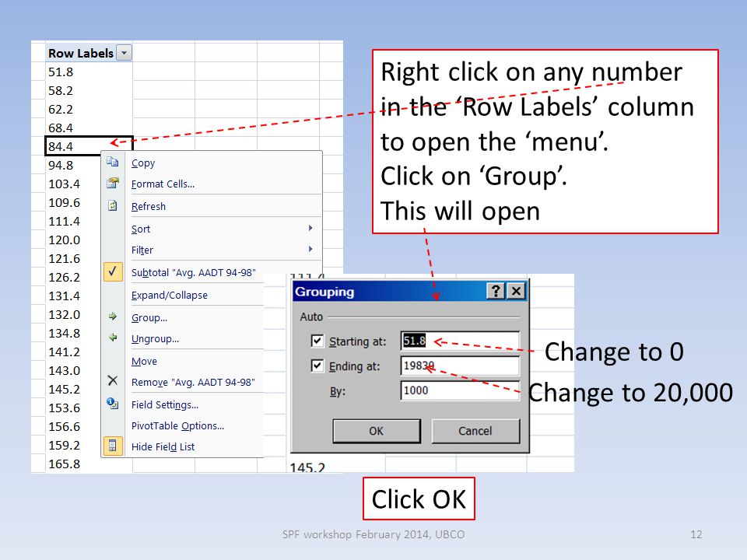Select the cell with value 126.2

(73, 277)
